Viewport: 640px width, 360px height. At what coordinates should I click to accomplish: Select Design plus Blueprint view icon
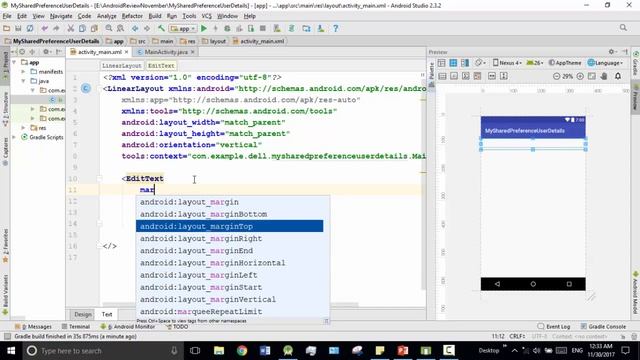(x=465, y=63)
